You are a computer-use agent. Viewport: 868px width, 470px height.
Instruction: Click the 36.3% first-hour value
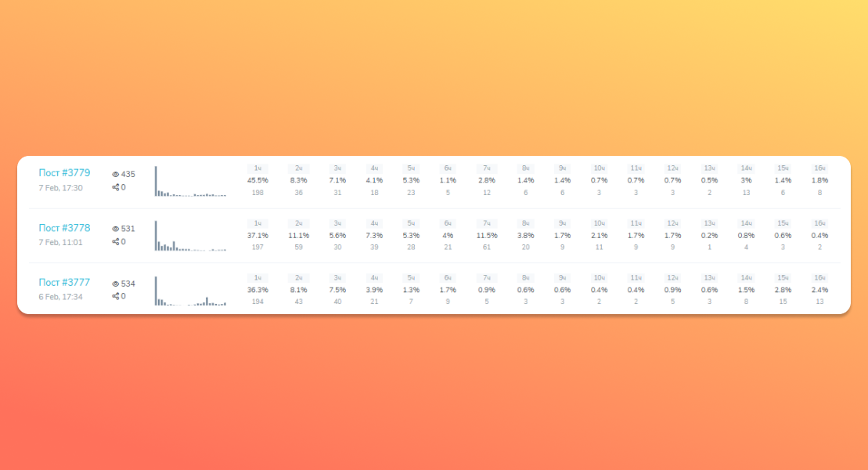click(x=258, y=290)
